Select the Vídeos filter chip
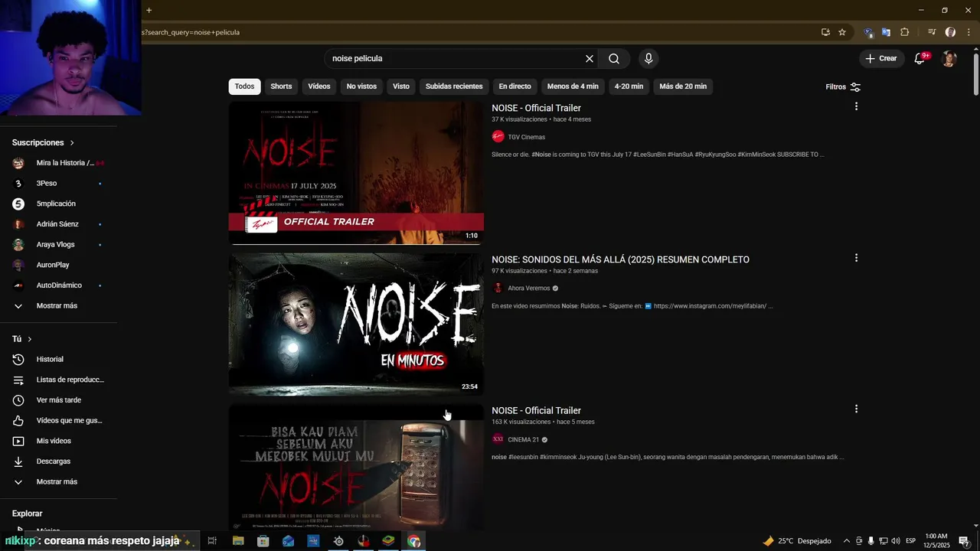The image size is (980, 551). 319,86
